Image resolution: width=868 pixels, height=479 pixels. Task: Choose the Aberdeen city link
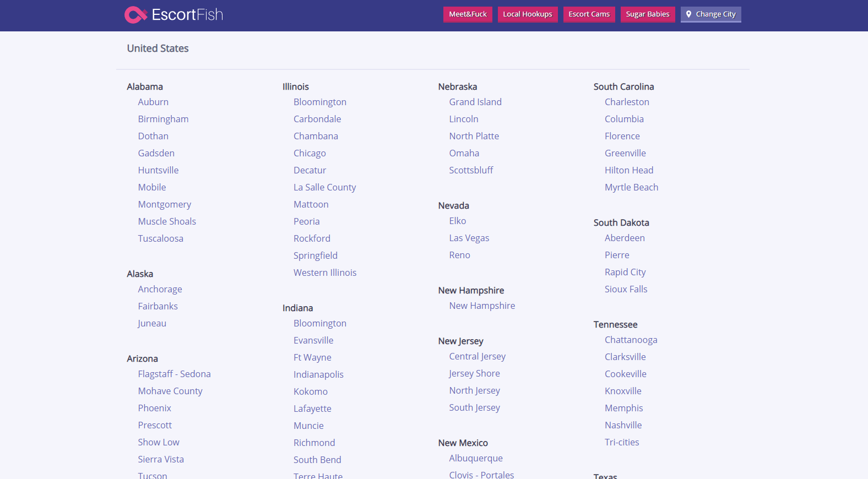coord(625,238)
